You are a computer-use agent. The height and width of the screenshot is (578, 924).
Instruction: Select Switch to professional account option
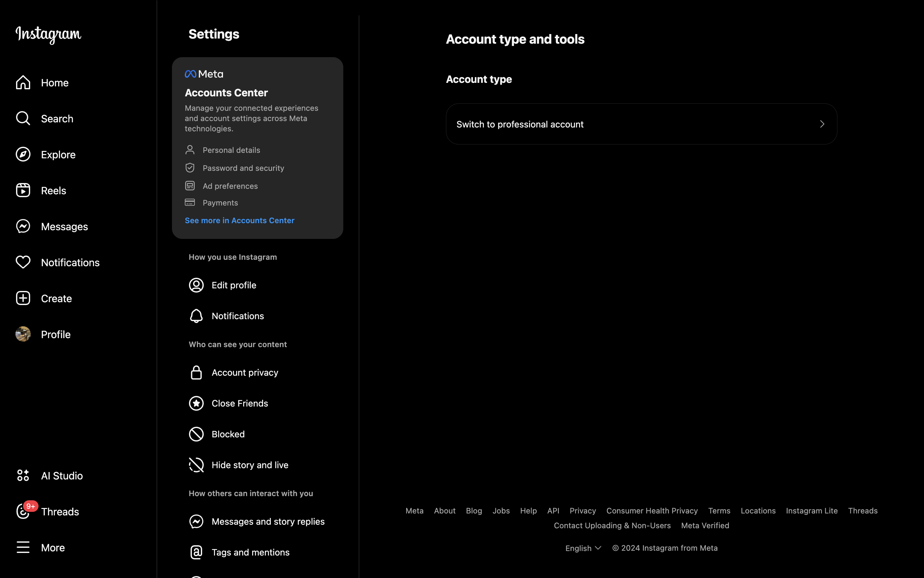click(641, 124)
